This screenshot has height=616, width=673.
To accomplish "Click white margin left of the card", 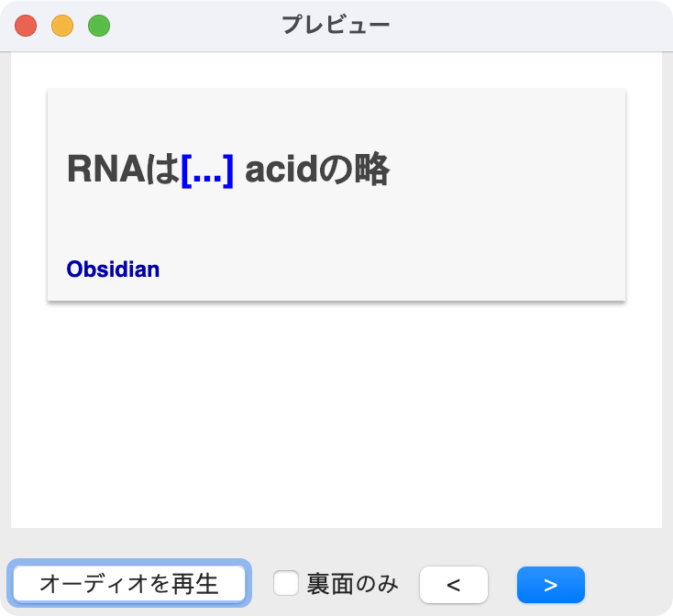I will coord(28,194).
